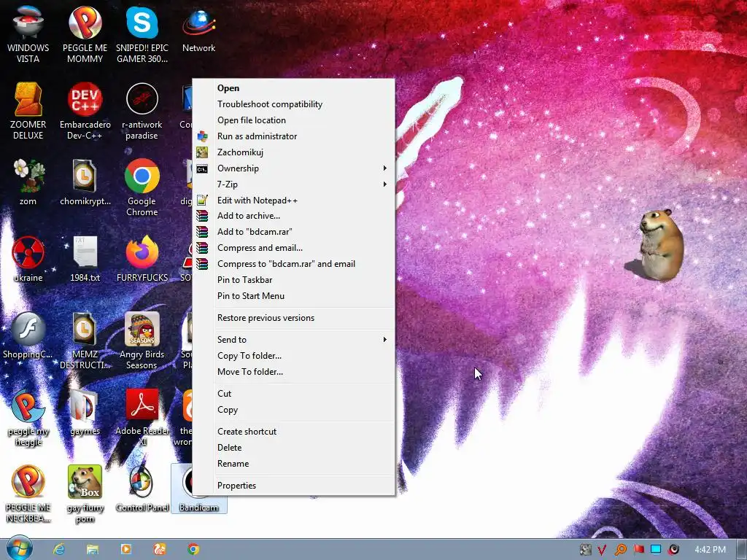The image size is (747, 560).
Task: Select the Embarcadero Dev-C++ icon
Action: (x=85, y=111)
